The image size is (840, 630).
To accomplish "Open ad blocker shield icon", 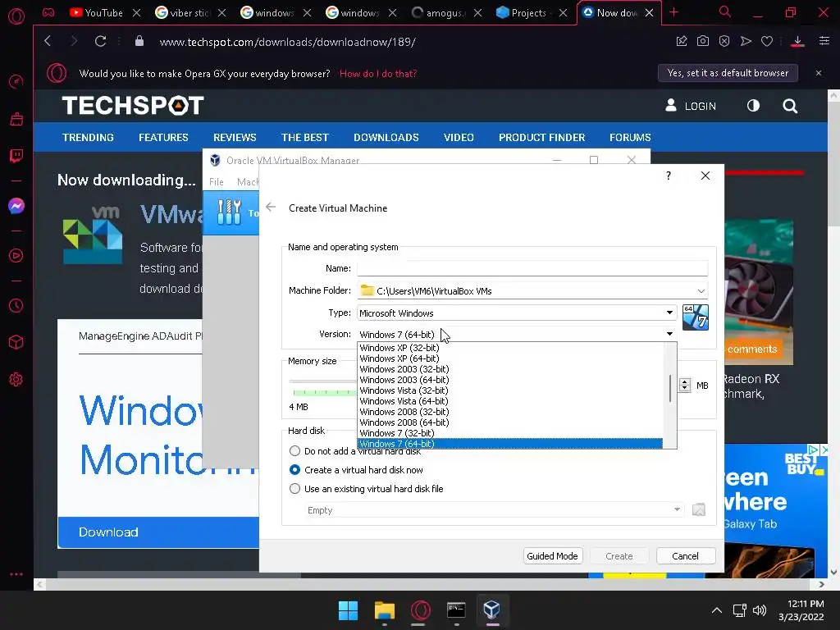I will click(724, 41).
